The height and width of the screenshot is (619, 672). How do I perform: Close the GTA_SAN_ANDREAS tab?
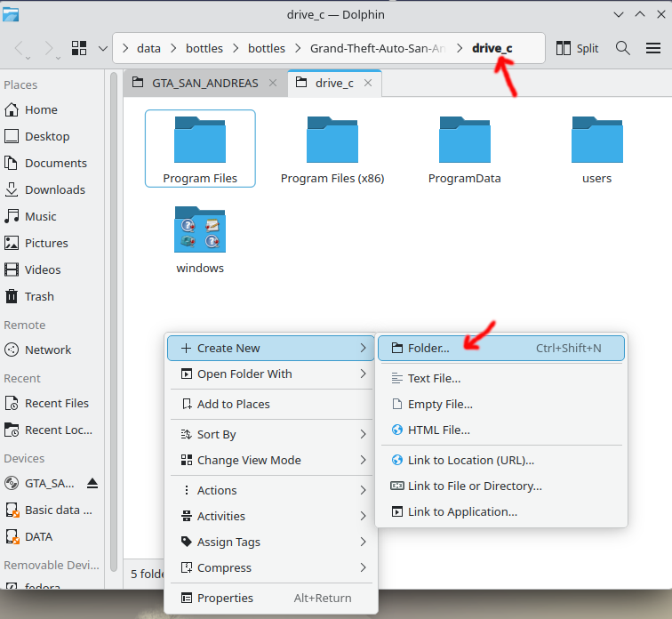pos(273,83)
